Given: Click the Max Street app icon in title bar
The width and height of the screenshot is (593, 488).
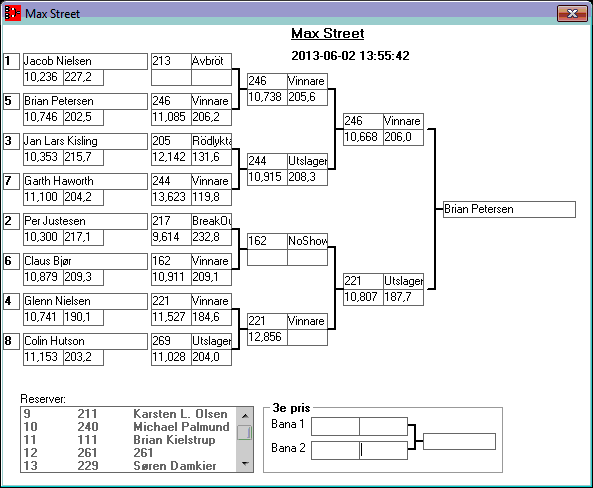Looking at the screenshot, I should [12, 13].
